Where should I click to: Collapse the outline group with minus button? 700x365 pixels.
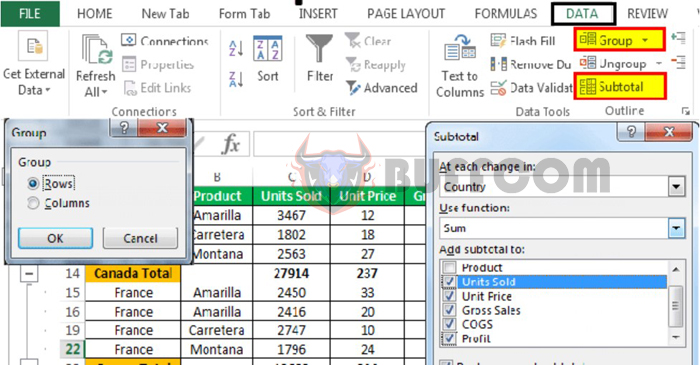29,273
